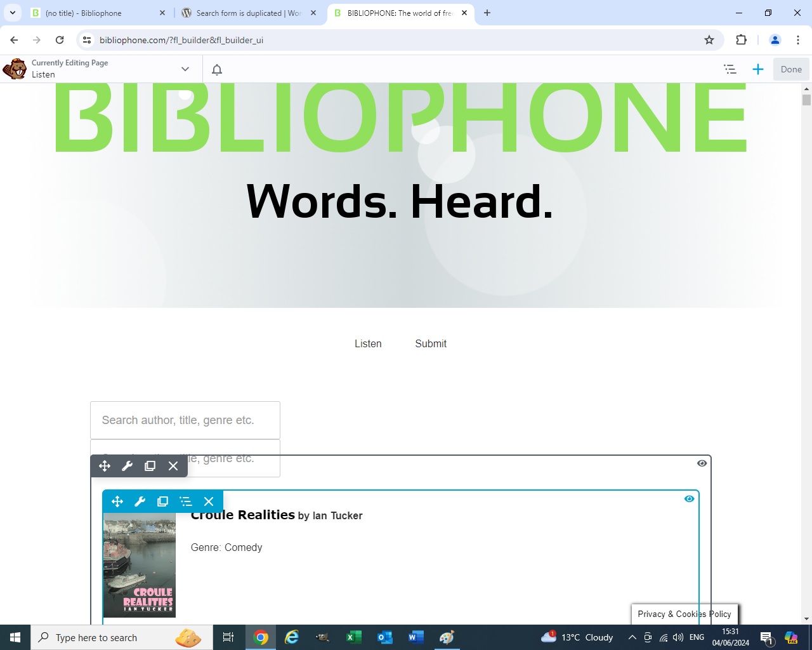Open Task View on the taskbar

228,637
